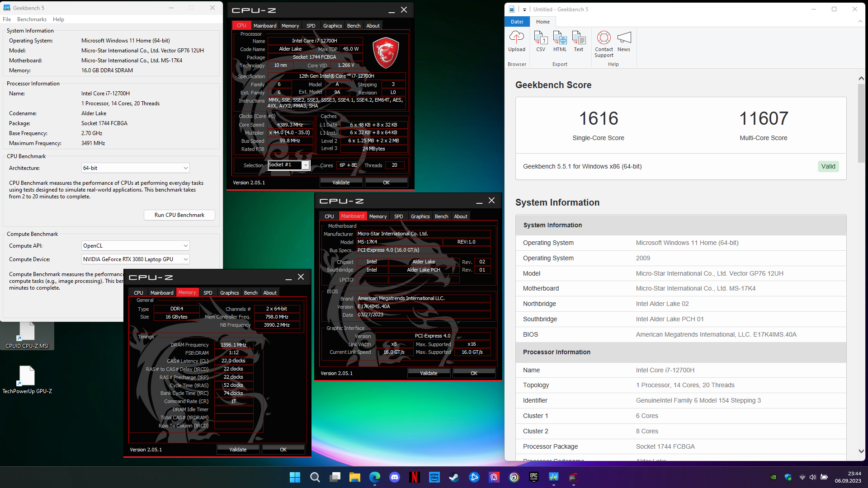Click the MSI dragon logo in CPU-Z

pos(386,53)
